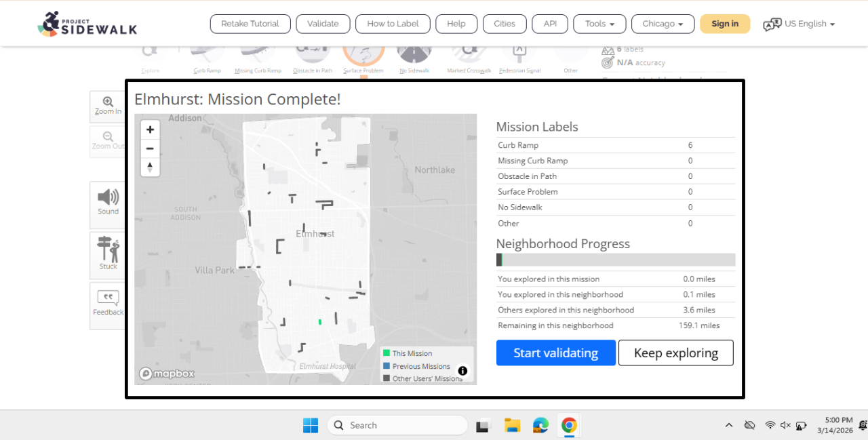
Task: Select the Obstacle in Path label icon
Action: click(313, 60)
